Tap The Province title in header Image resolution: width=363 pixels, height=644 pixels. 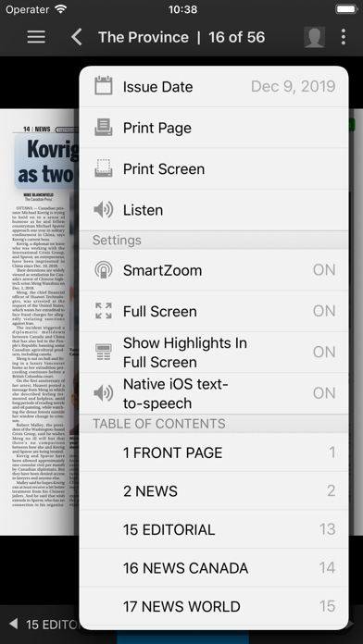click(143, 37)
